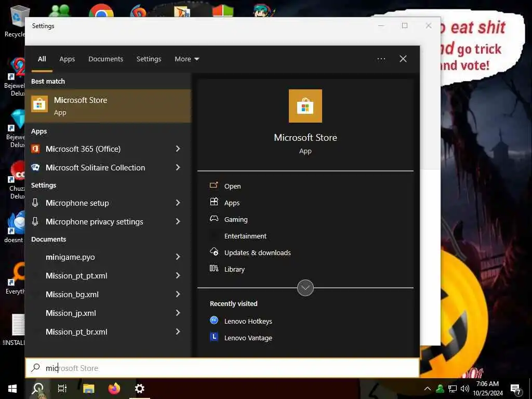Expand Microsoft Solitaire Collection chevron
This screenshot has width=532, height=399.
click(178, 167)
